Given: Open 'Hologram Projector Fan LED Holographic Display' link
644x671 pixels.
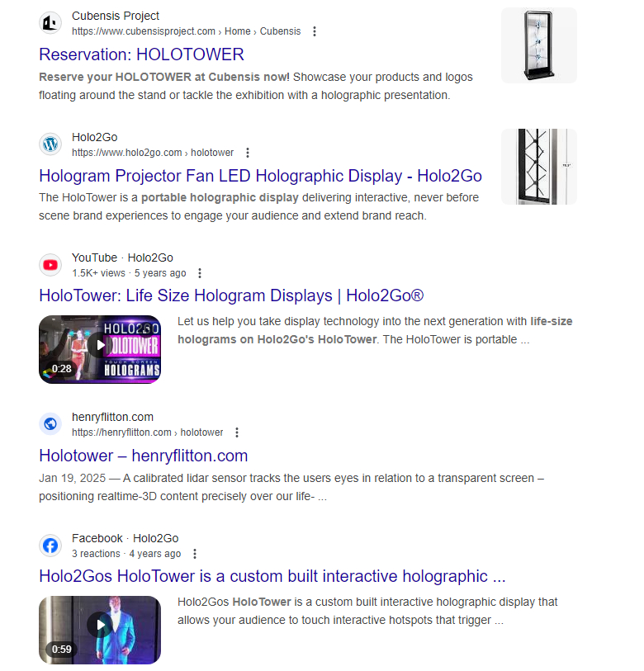Looking at the screenshot, I should [260, 176].
